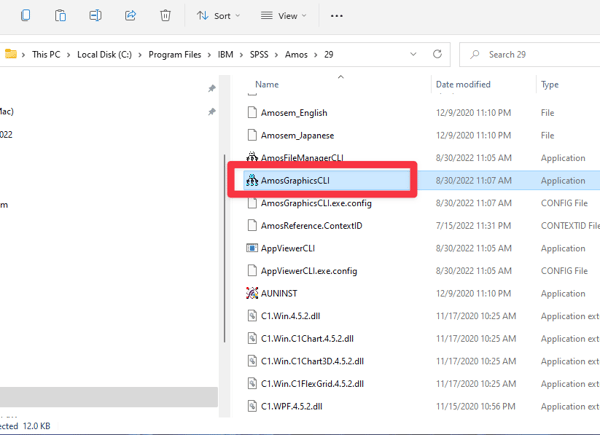Sort by Type column header

549,85
